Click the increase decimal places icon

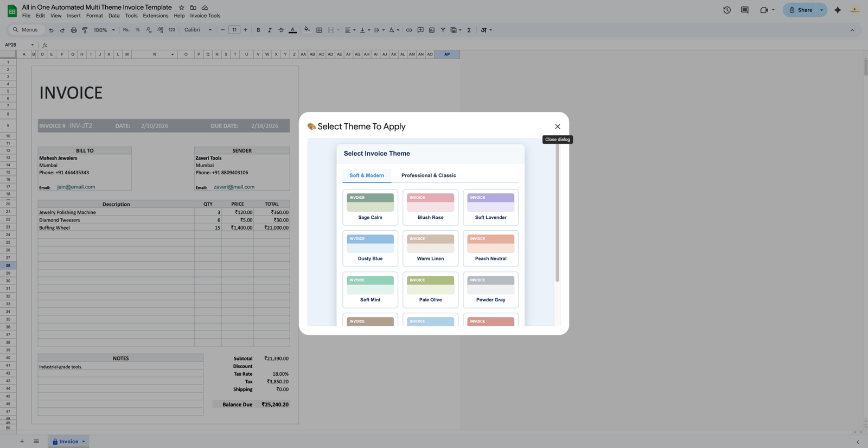160,30
